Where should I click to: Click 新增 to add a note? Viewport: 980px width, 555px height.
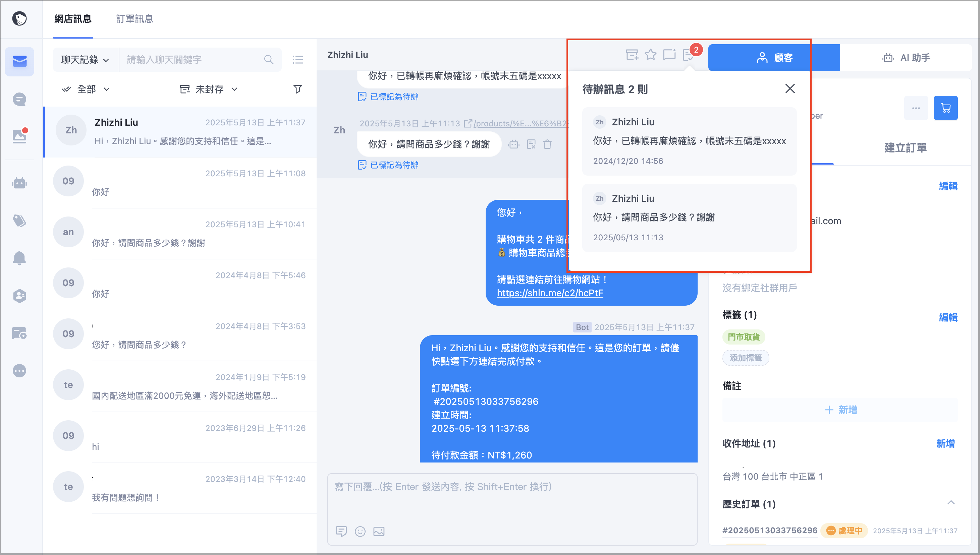(840, 410)
